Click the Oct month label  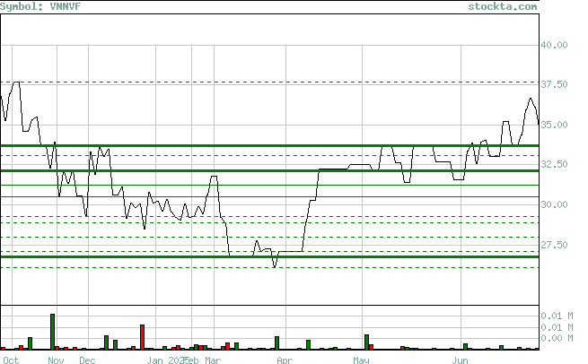pyautogui.click(x=11, y=360)
